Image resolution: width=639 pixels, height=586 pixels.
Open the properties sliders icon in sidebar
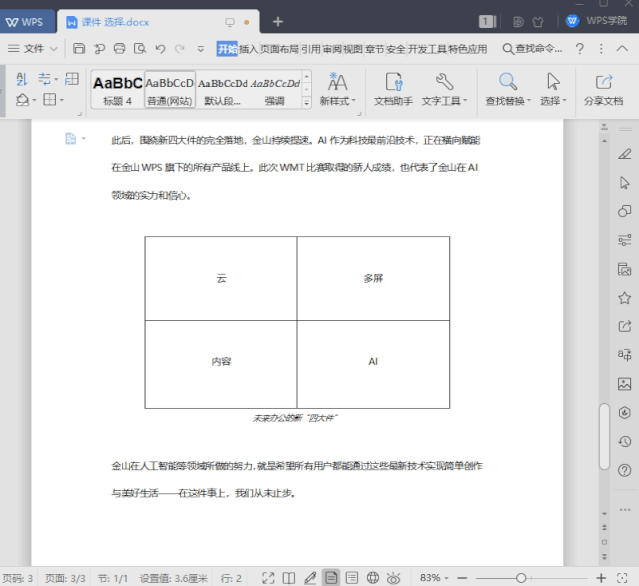(x=624, y=240)
